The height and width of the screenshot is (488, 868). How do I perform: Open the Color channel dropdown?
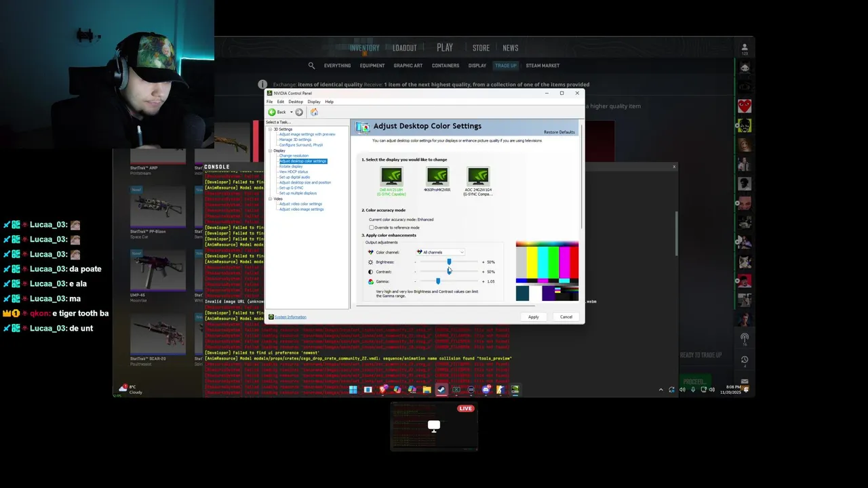tap(440, 252)
